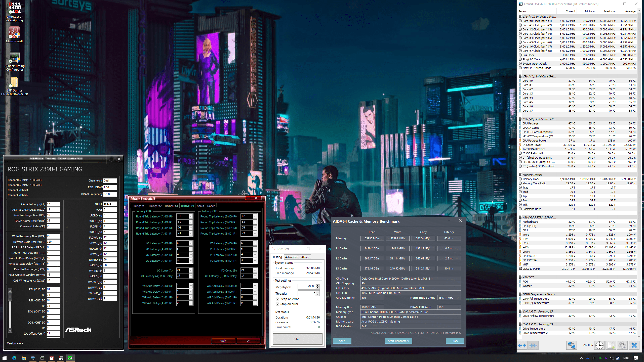644x362 pixels.
Task: Open Windows notification center icon
Action: point(636,358)
